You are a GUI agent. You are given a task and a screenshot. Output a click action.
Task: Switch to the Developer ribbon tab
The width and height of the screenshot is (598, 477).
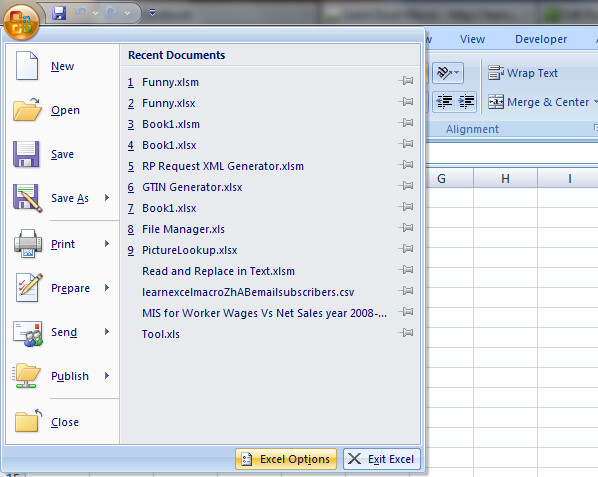pyautogui.click(x=541, y=39)
